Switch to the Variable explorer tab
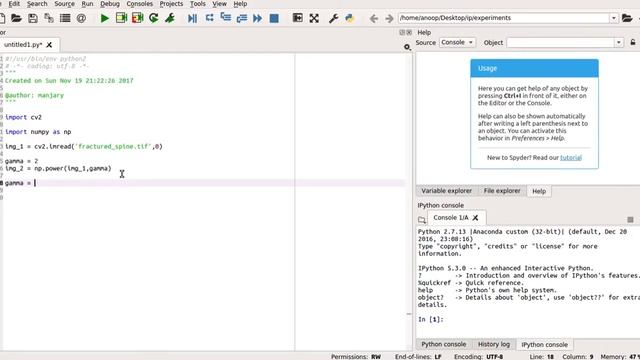 (447, 191)
